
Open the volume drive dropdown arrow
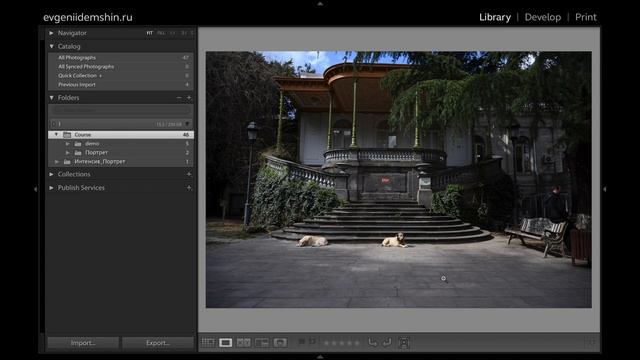pyautogui.click(x=187, y=124)
